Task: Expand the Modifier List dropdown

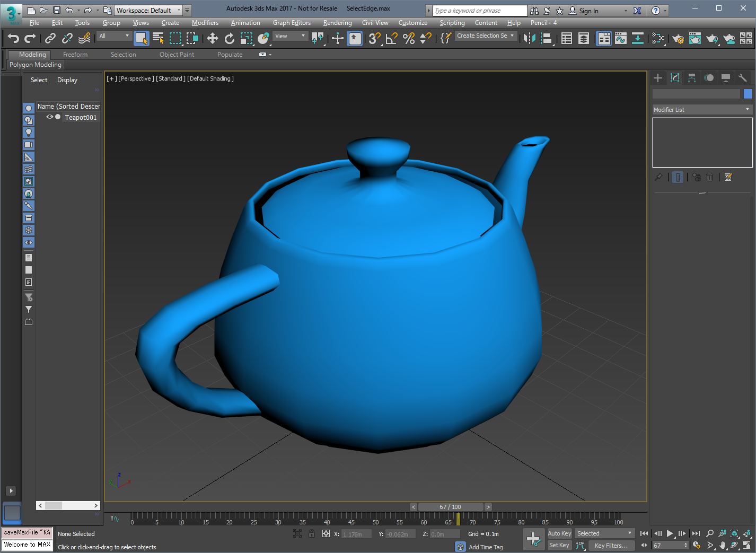Action: tap(702, 110)
